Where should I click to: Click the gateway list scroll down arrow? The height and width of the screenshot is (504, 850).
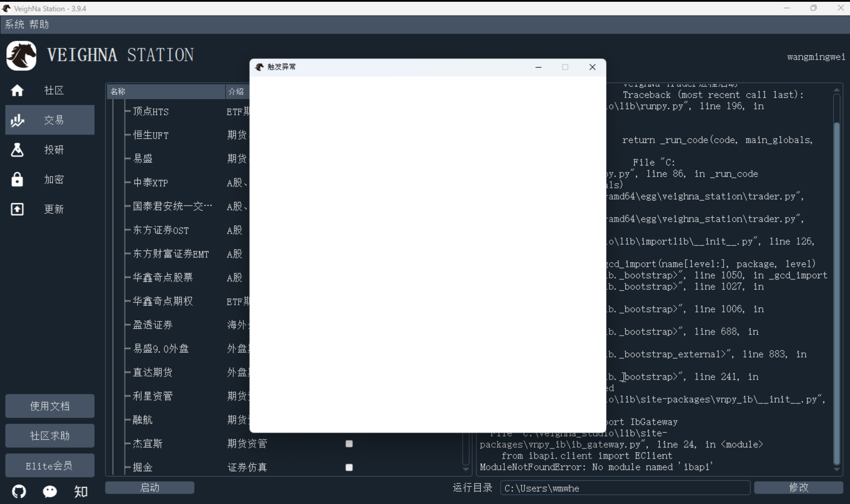(466, 469)
